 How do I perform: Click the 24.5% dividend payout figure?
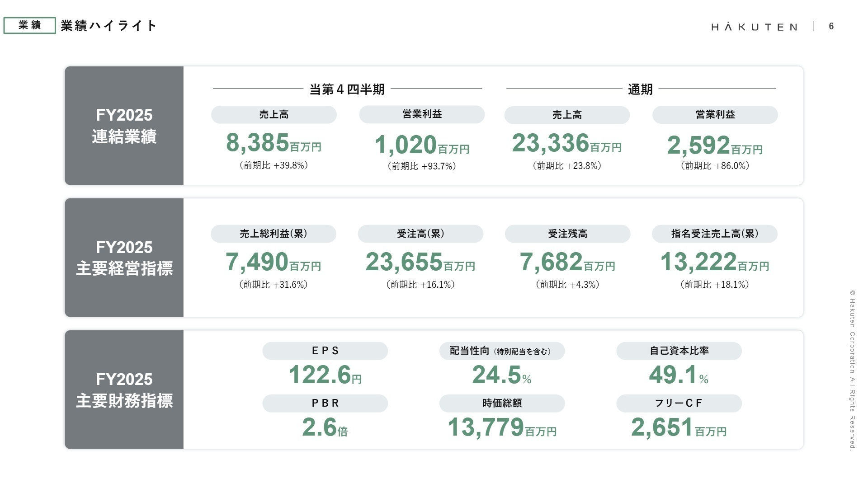pos(502,376)
